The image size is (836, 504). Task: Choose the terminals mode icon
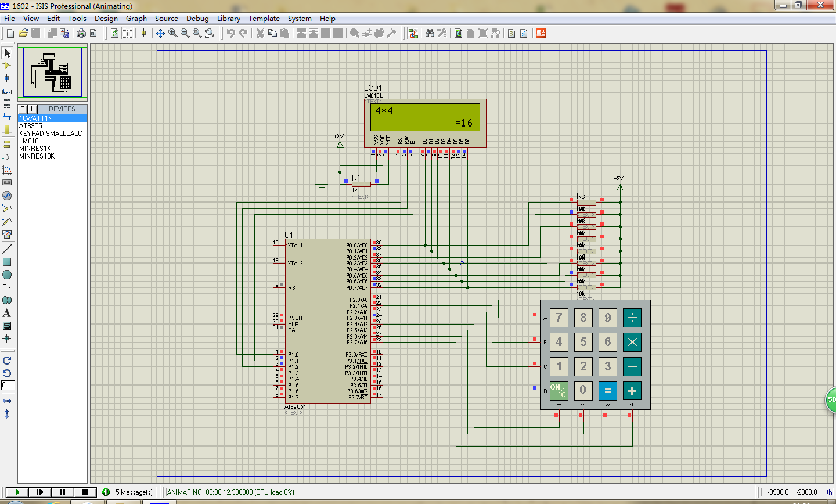point(7,144)
